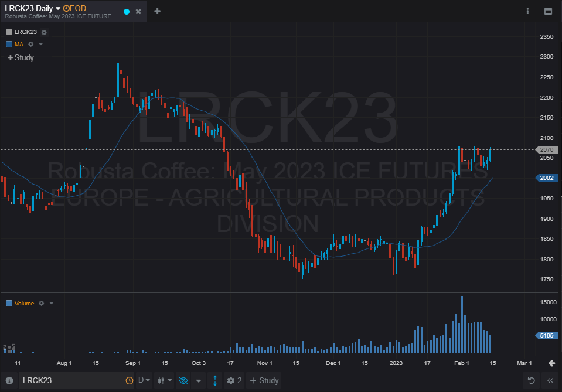Click the undo arrow icon

click(532, 380)
